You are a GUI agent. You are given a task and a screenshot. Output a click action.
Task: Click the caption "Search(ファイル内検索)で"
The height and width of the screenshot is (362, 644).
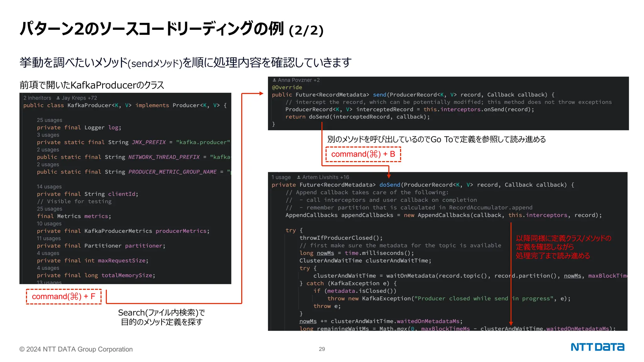pyautogui.click(x=162, y=313)
